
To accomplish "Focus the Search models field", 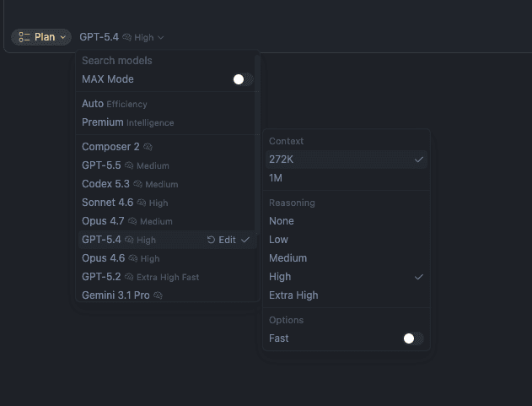I will pyautogui.click(x=166, y=61).
